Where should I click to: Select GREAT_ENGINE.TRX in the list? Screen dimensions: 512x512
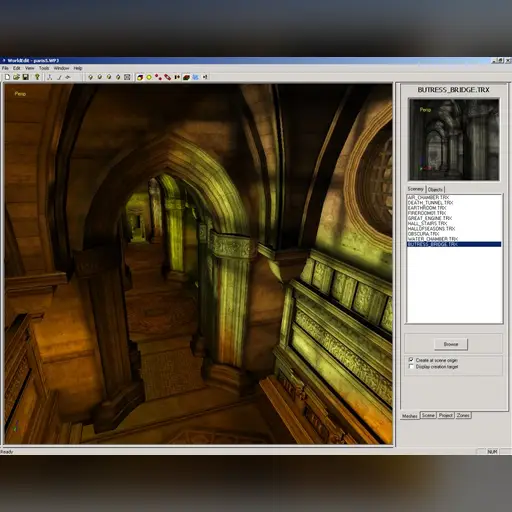454,218
